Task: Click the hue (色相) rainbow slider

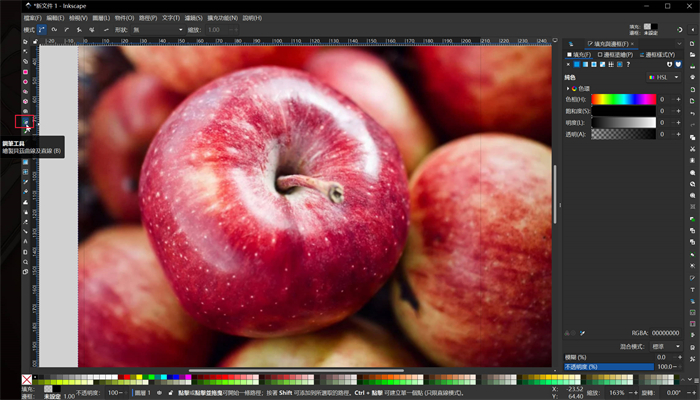Action: (x=623, y=99)
